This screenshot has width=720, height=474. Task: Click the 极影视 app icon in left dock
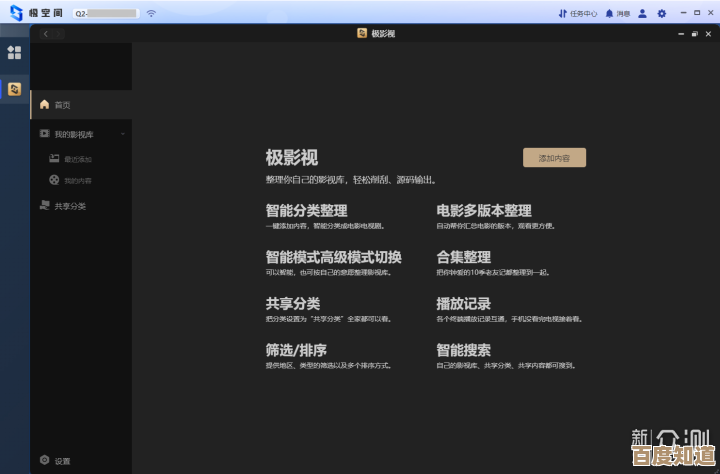click(x=14, y=89)
